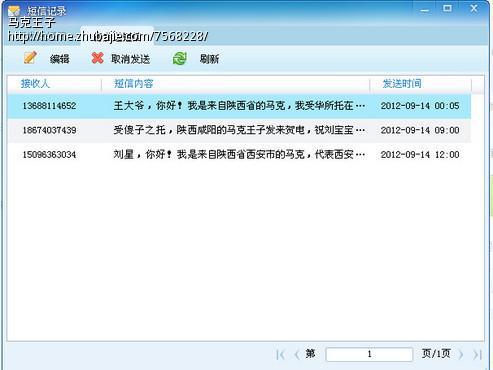Screen dimensions: 493x370
Task: Select the message sent at 12:00
Action: pos(239,155)
